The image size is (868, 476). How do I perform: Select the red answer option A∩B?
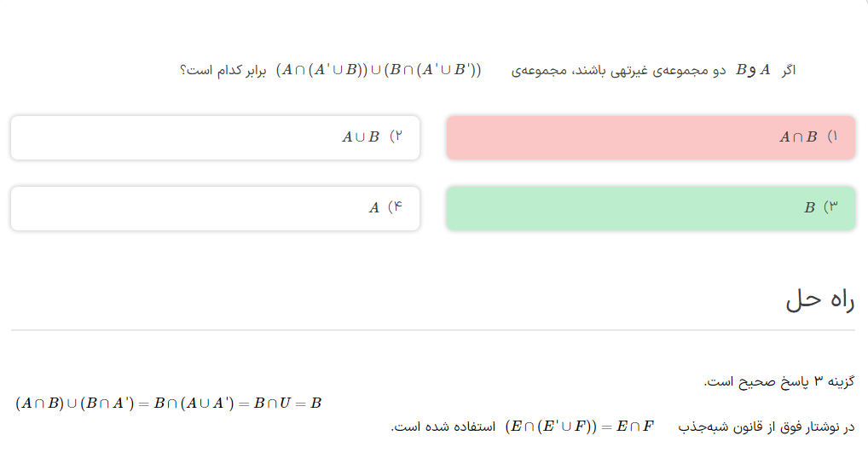coord(650,137)
